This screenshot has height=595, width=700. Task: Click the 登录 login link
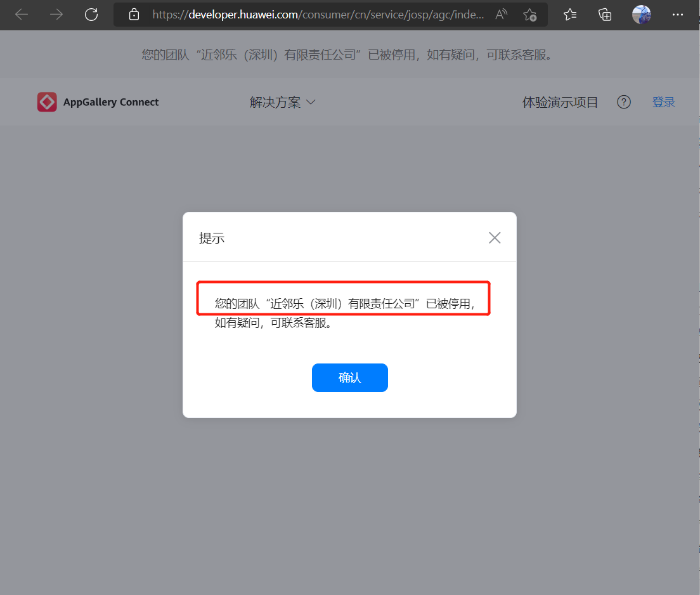663,102
